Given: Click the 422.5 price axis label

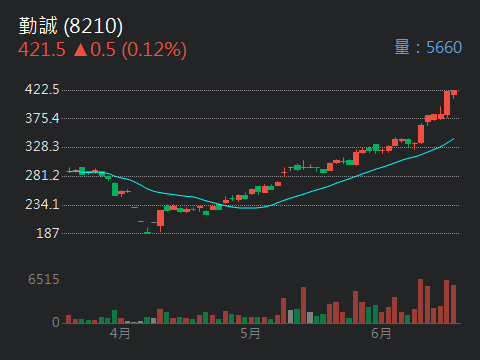Looking at the screenshot, I should 42,89.
